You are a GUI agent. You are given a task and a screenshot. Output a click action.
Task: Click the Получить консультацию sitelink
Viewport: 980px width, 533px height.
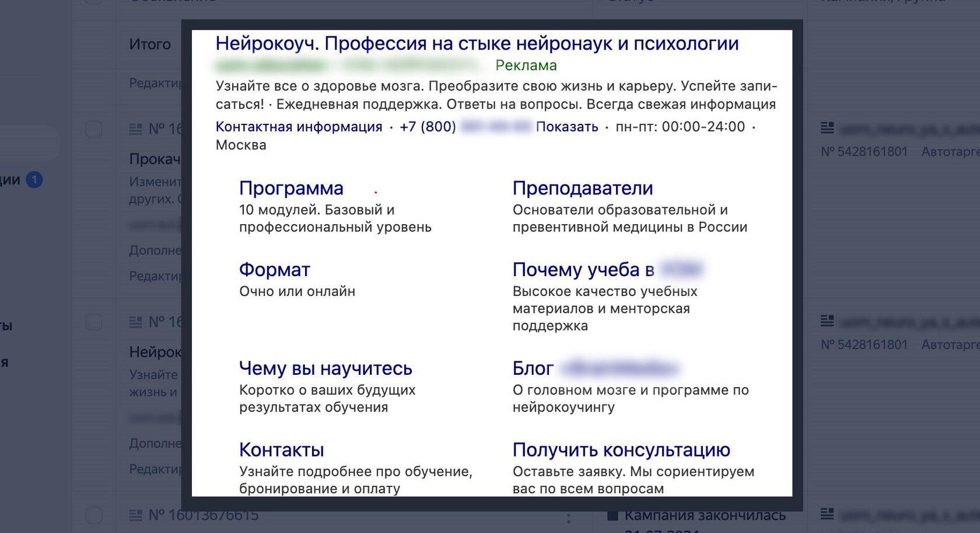coord(621,450)
